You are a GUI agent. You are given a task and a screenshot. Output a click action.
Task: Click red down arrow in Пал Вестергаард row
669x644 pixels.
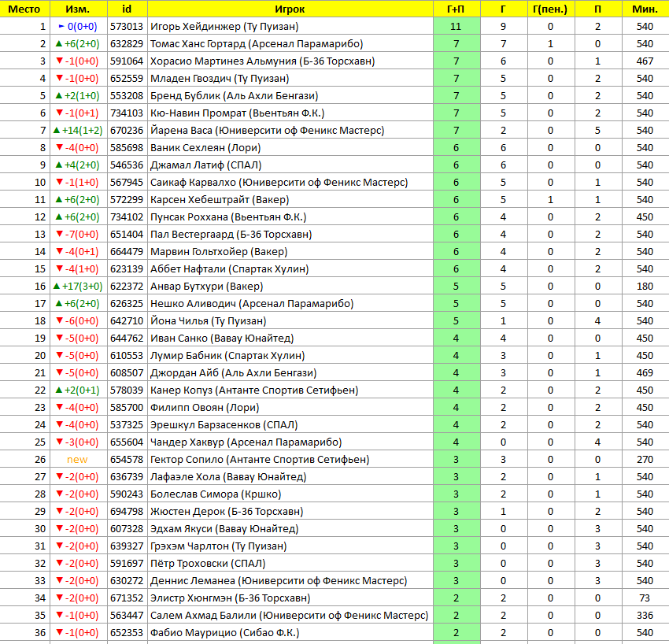coord(60,235)
